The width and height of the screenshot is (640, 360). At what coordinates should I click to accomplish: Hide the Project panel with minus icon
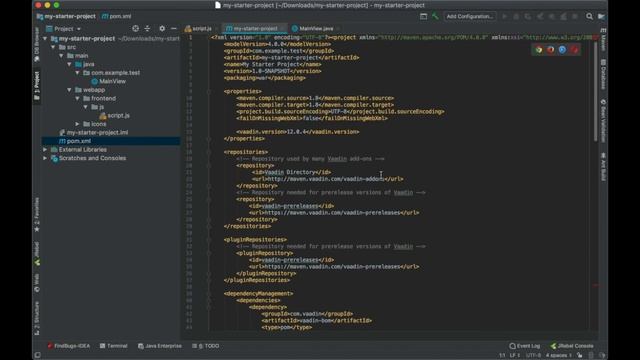tap(174, 29)
